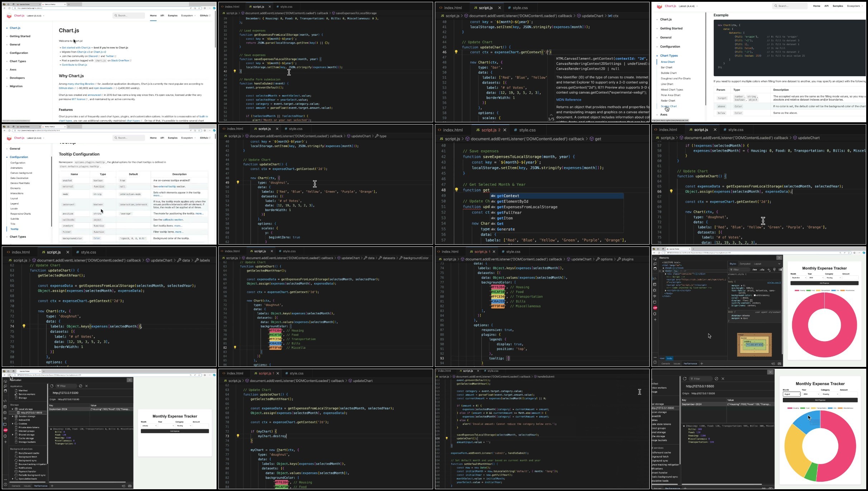
Task: Open Styles tab overflow chevron beside Layout
Action: (779, 264)
